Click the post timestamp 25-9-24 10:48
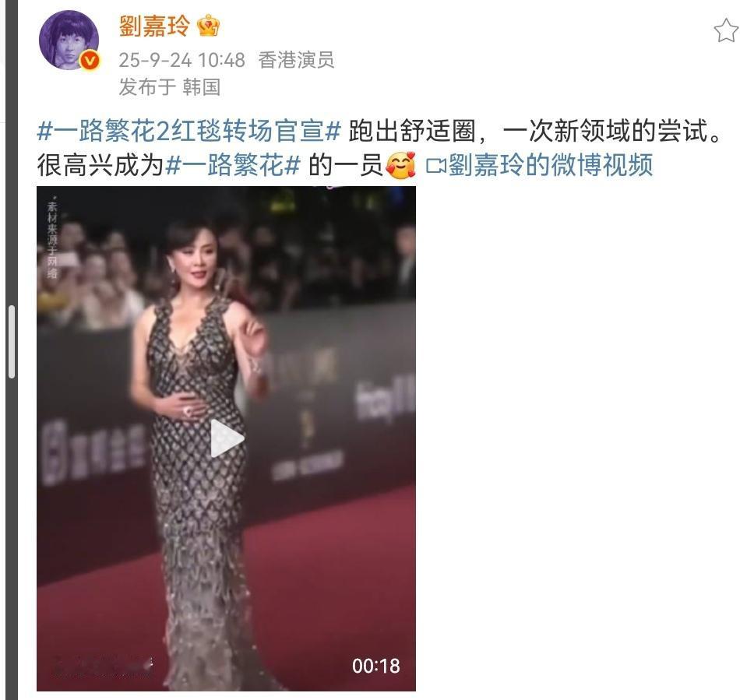 click(181, 60)
